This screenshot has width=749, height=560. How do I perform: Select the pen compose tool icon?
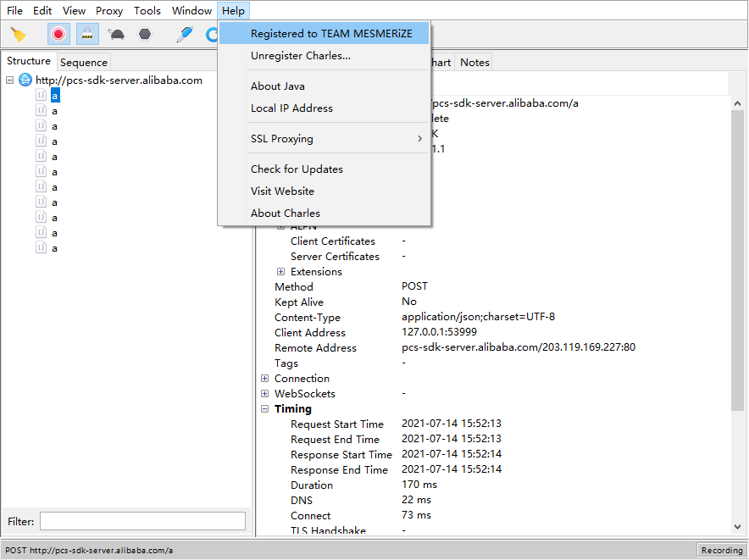[185, 35]
